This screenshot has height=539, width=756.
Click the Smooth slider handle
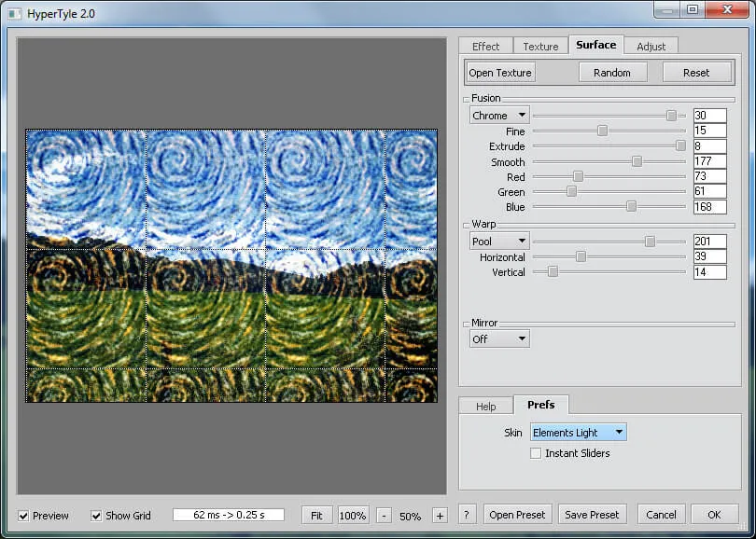[x=636, y=161]
